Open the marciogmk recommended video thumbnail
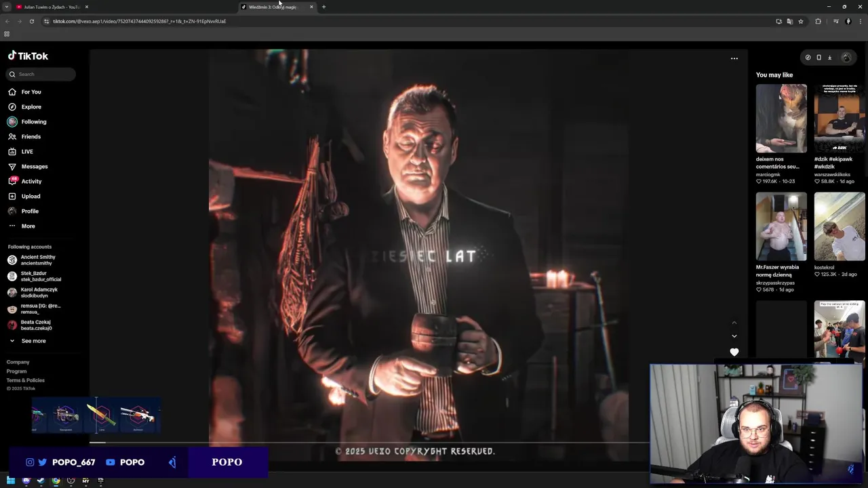Screen dimensions: 868x488 point(781,118)
